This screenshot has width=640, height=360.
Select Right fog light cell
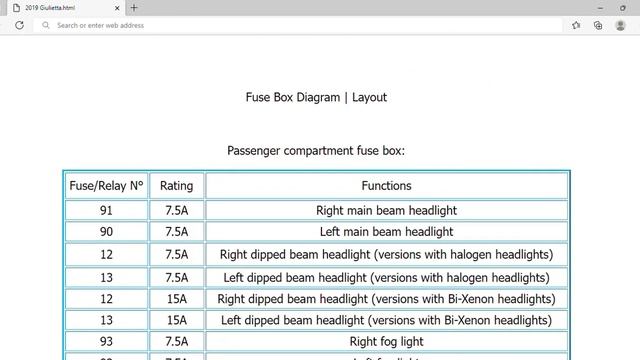(387, 341)
